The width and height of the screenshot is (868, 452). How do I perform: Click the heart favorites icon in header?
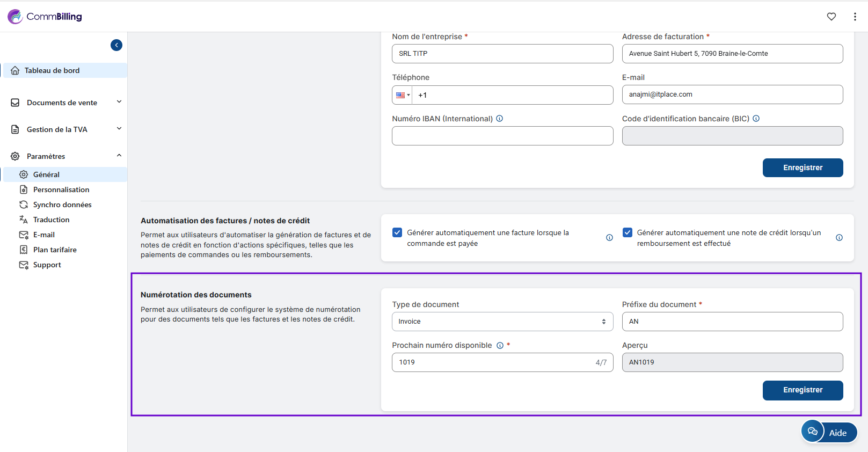pyautogui.click(x=831, y=17)
